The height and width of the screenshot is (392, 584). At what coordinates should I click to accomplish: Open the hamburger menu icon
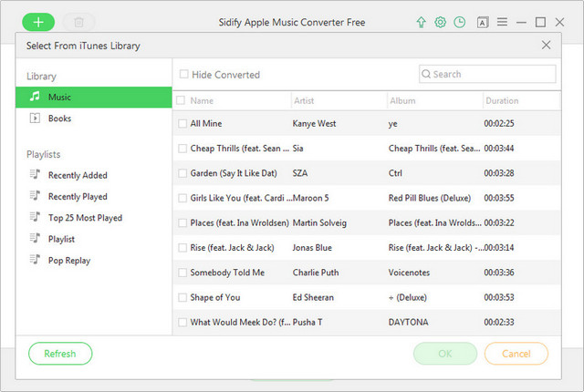pyautogui.click(x=501, y=22)
